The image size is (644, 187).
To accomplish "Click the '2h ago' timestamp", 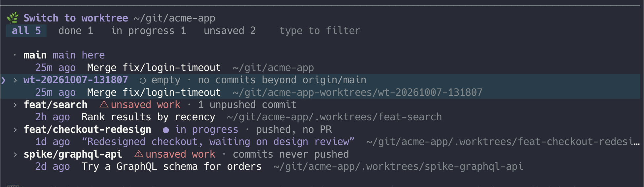I will 53,117.
